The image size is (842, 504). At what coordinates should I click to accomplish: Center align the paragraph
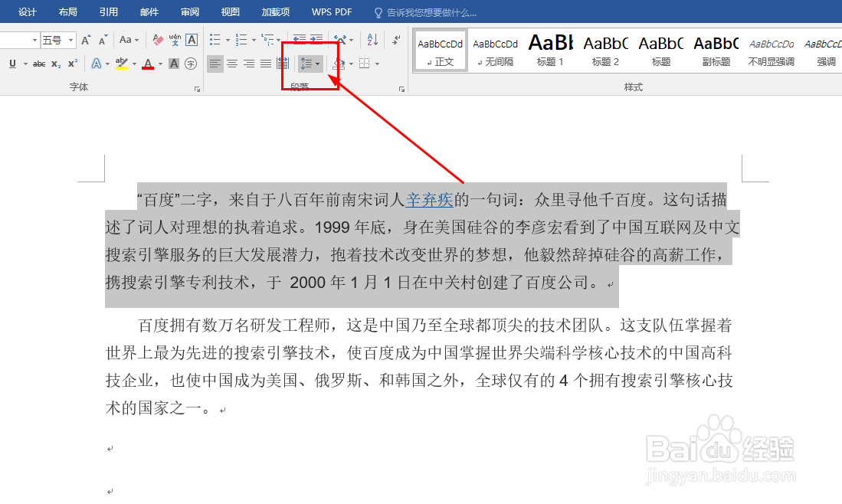click(x=232, y=64)
